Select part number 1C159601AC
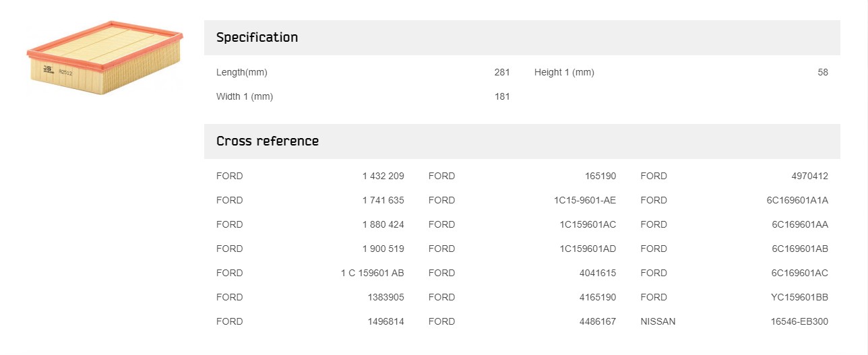 [588, 224]
